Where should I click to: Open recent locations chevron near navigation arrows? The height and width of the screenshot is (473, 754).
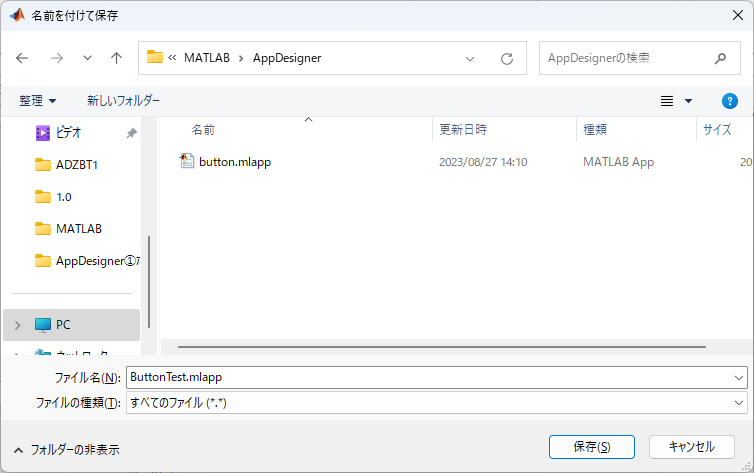tap(87, 58)
